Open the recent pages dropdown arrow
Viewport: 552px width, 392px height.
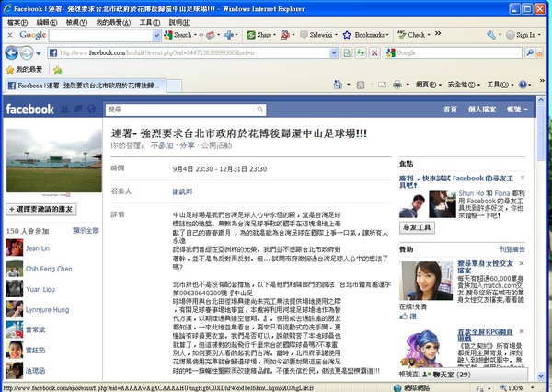point(39,53)
